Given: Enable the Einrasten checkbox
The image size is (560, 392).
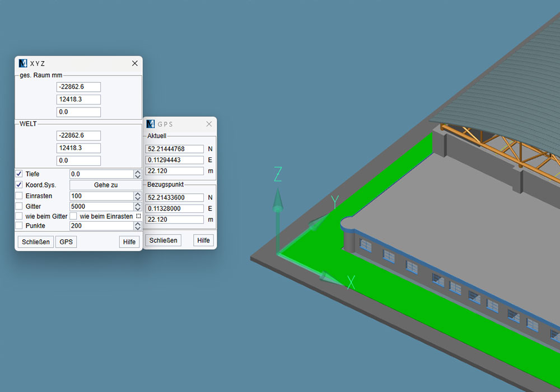Looking at the screenshot, I should pyautogui.click(x=19, y=195).
